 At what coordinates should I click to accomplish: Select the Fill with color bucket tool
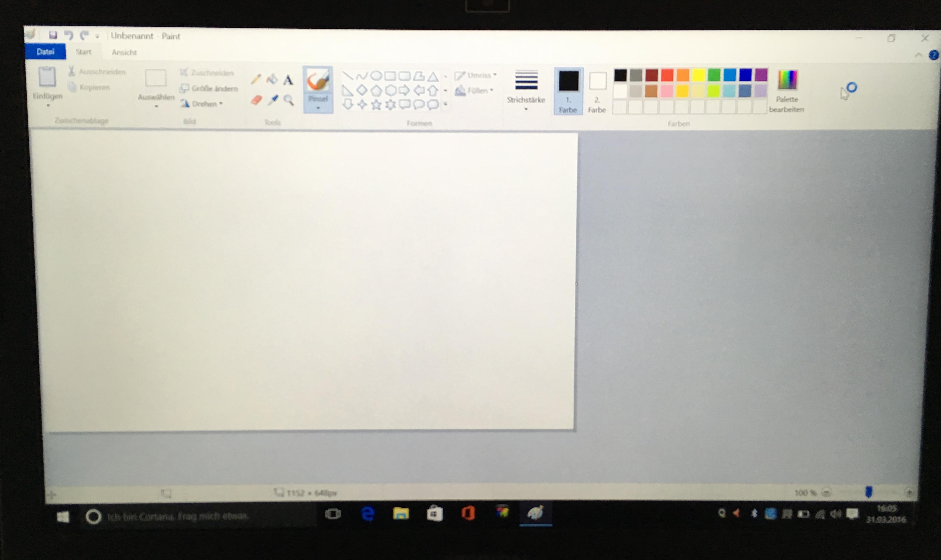[x=272, y=79]
